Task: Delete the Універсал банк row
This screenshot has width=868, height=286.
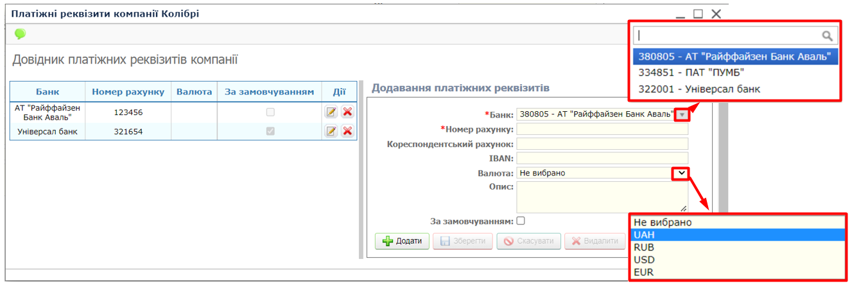Action: 347,132
